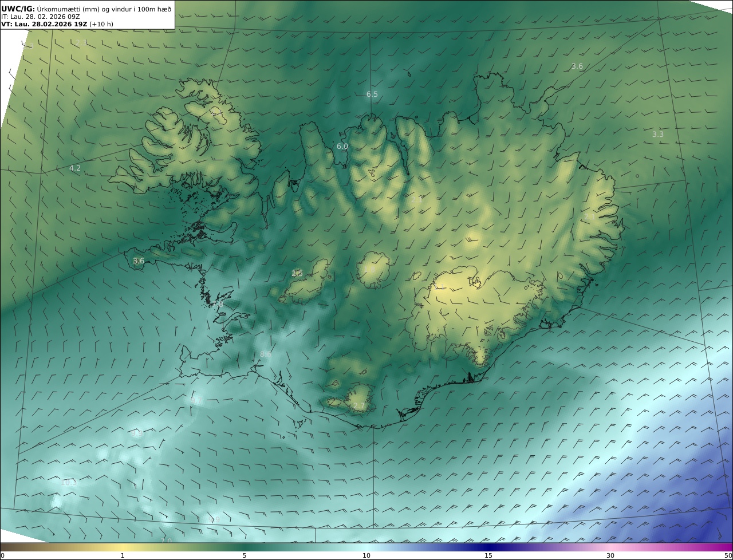Screen dimensions: 733x560
Task: Click the 'IT: Lau. 28. 02. 2026 09Z' line
Action: (40, 17)
